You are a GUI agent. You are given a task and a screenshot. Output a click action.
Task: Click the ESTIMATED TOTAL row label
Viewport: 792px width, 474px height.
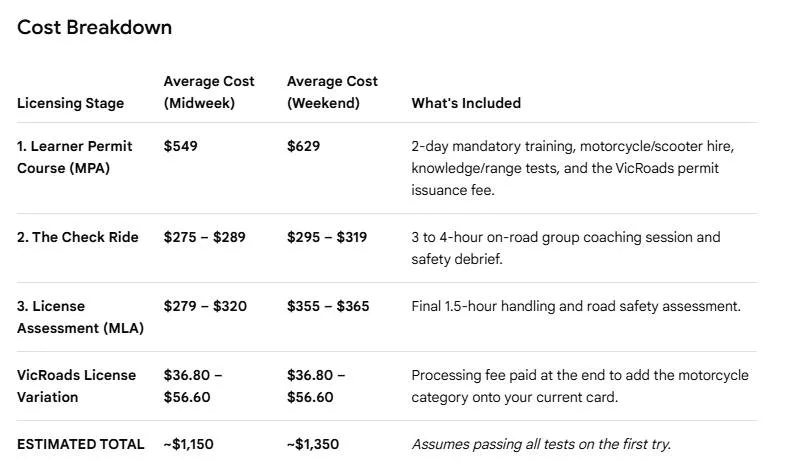point(81,444)
